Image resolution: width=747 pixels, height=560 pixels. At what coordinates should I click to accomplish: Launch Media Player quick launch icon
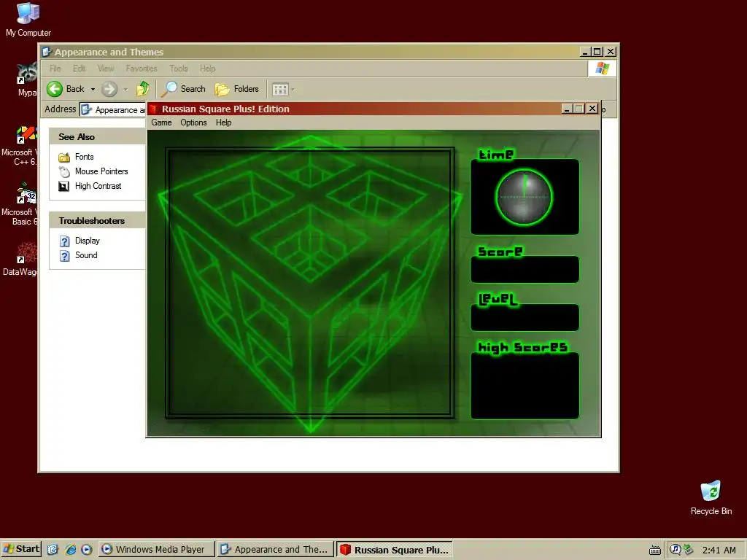87,550
